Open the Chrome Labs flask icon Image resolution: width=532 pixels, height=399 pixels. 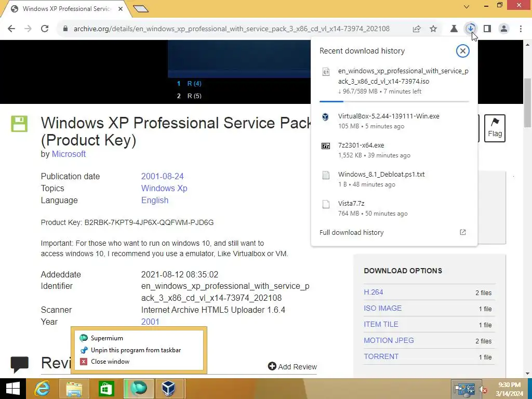click(x=454, y=29)
